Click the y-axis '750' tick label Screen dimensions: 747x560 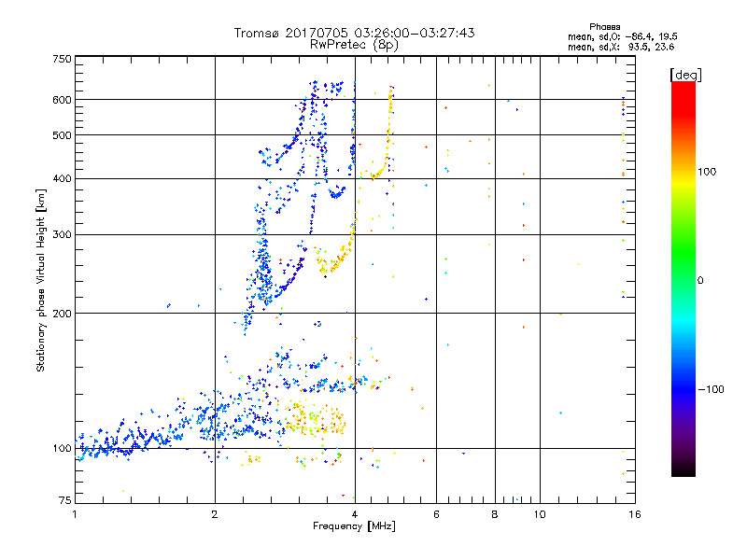pyautogui.click(x=62, y=59)
